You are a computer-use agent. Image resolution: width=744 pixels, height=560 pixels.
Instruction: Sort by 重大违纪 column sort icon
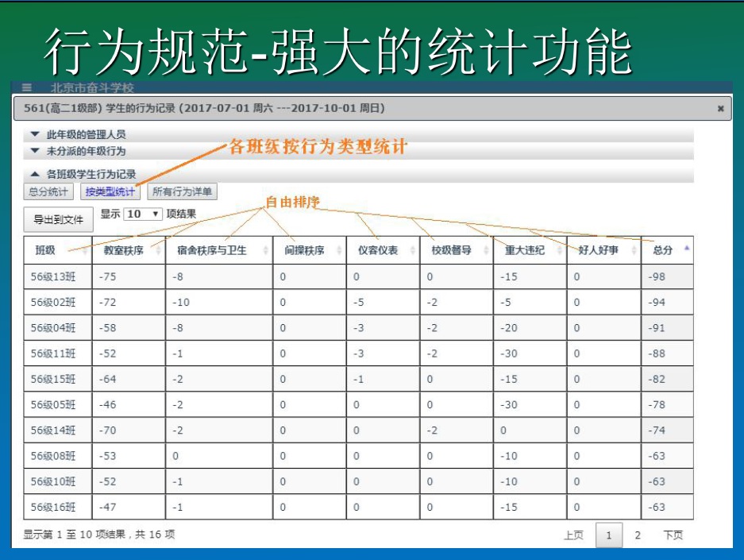[560, 250]
